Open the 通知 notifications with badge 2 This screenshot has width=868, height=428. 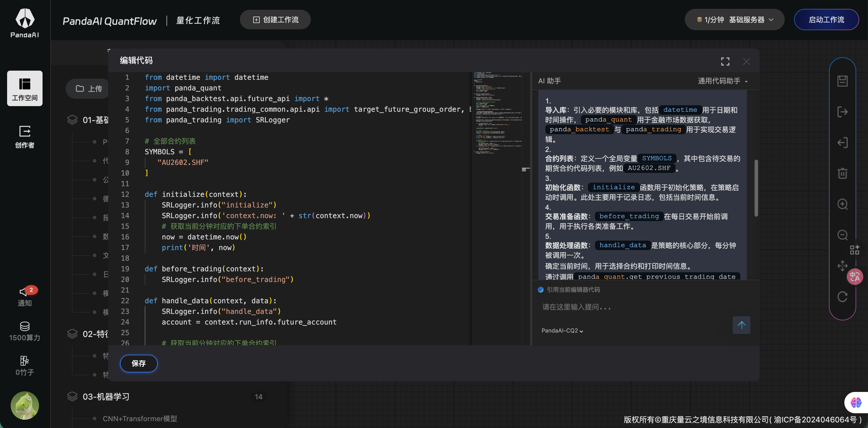tap(25, 296)
